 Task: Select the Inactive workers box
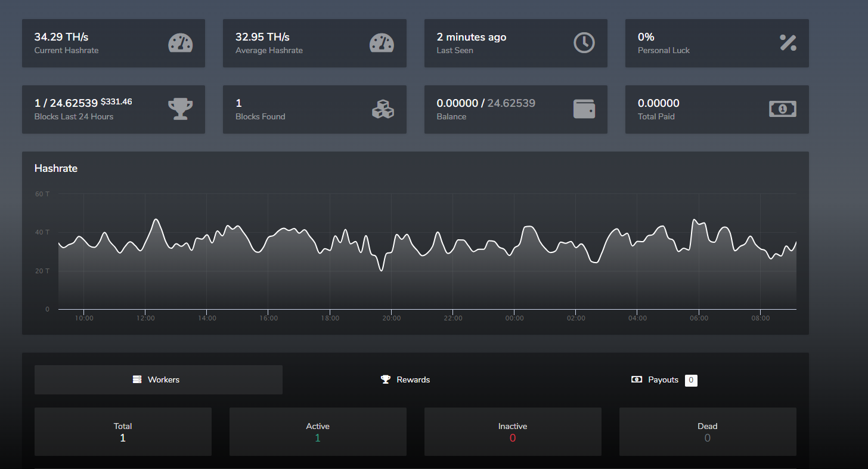click(x=513, y=432)
